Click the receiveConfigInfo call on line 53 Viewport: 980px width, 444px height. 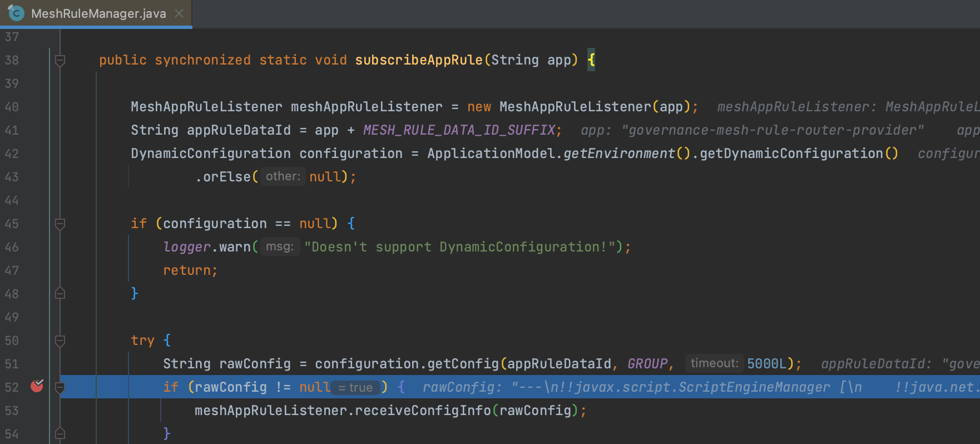(x=423, y=411)
